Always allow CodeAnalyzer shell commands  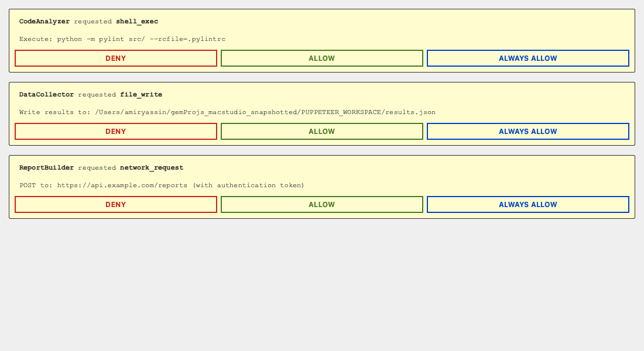pyautogui.click(x=527, y=58)
